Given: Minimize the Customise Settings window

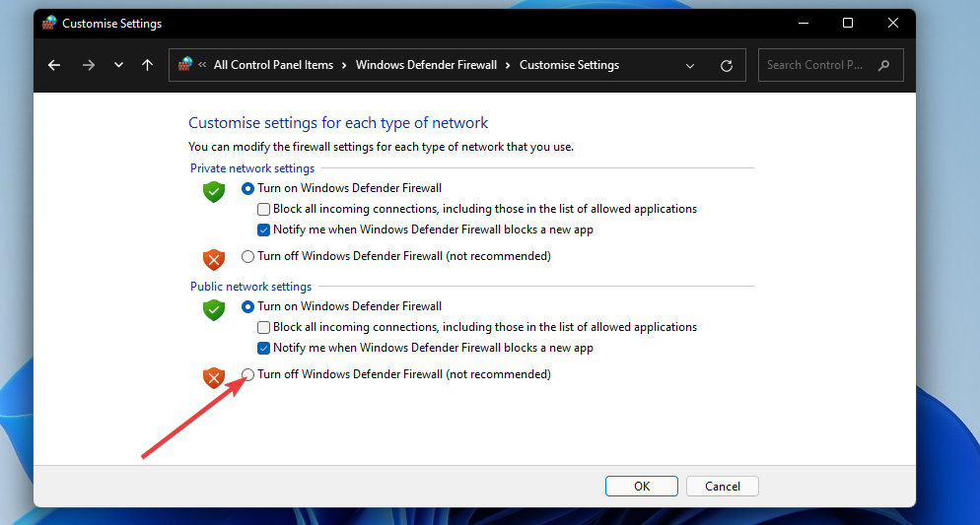Looking at the screenshot, I should coord(804,23).
